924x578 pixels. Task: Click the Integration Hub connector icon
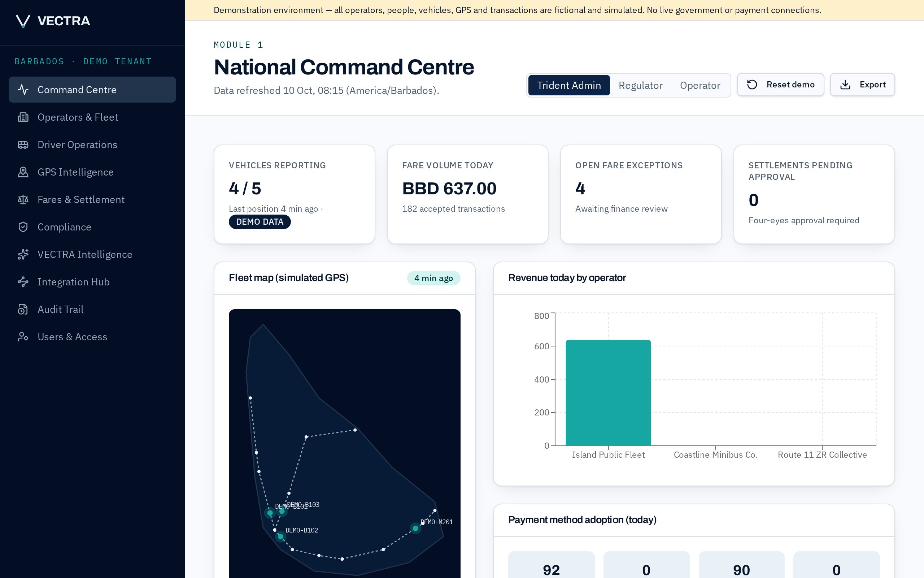pos(23,282)
